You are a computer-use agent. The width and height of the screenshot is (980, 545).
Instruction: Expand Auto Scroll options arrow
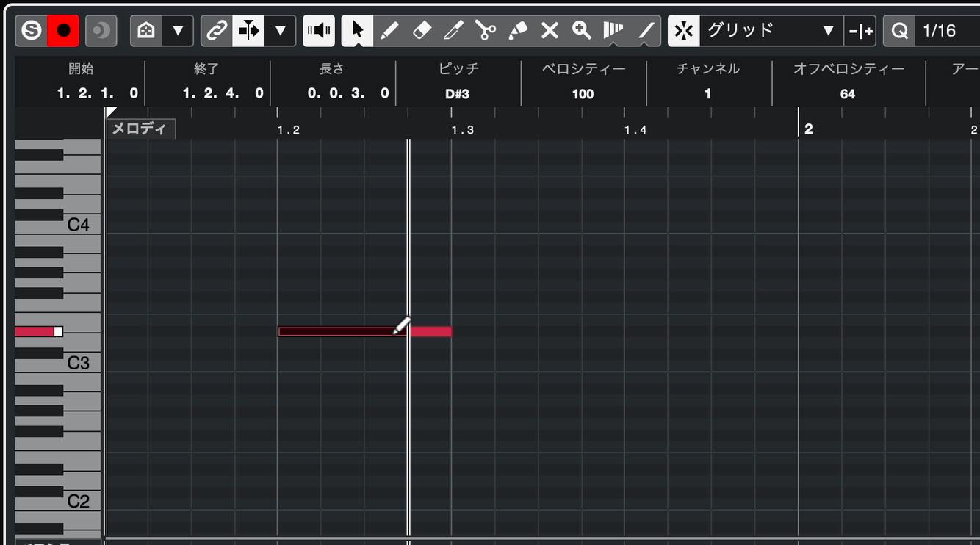pyautogui.click(x=280, y=31)
